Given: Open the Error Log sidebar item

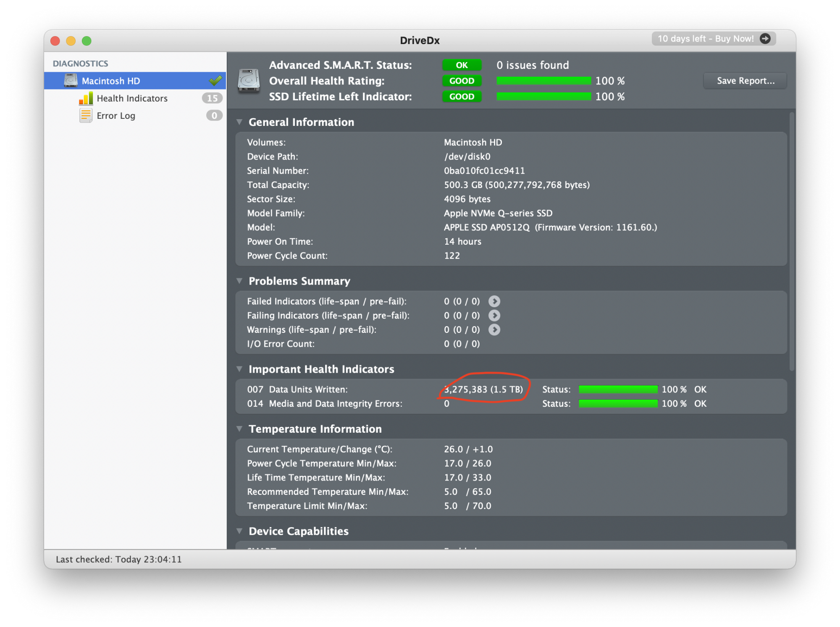Looking at the screenshot, I should pyautogui.click(x=116, y=116).
